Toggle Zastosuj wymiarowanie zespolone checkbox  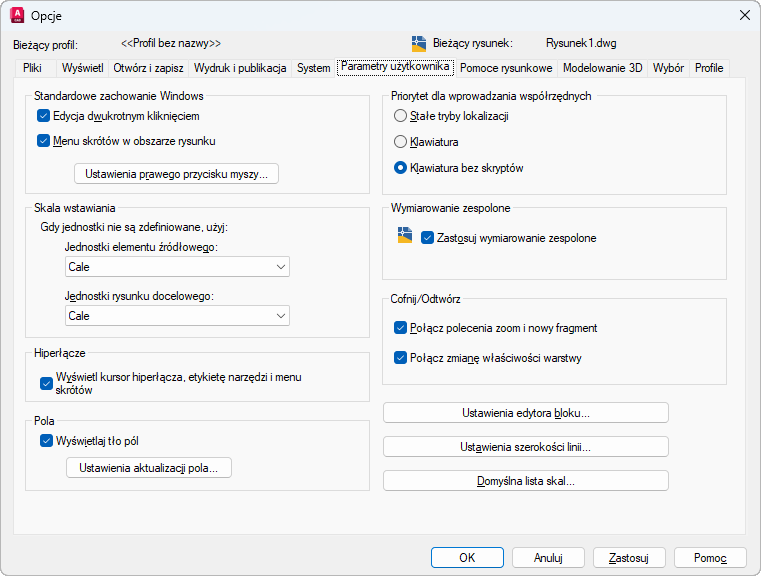coord(428,238)
